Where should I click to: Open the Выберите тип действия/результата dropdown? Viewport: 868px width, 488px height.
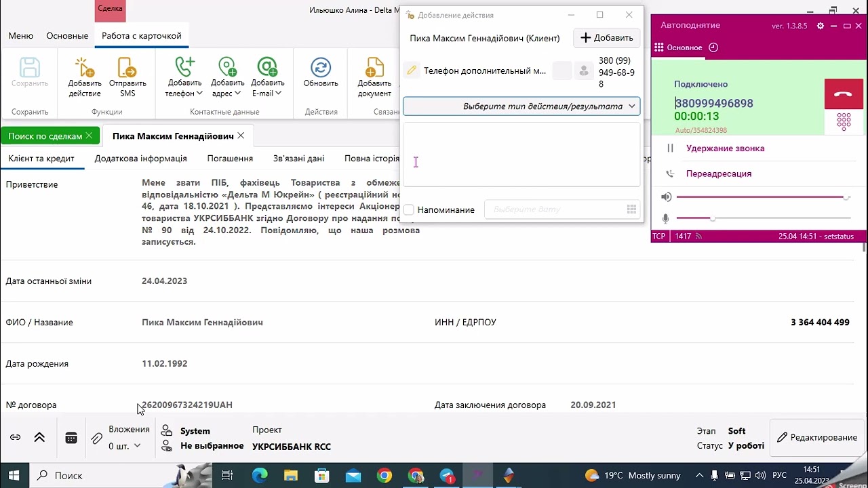(521, 106)
